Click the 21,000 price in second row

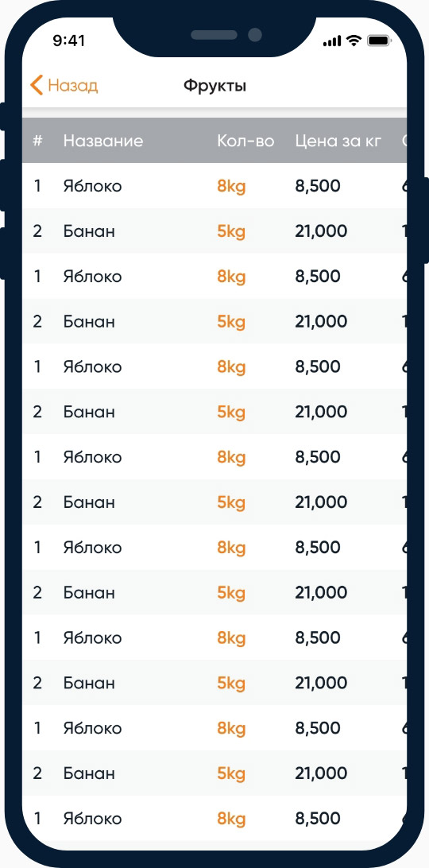pyautogui.click(x=321, y=231)
